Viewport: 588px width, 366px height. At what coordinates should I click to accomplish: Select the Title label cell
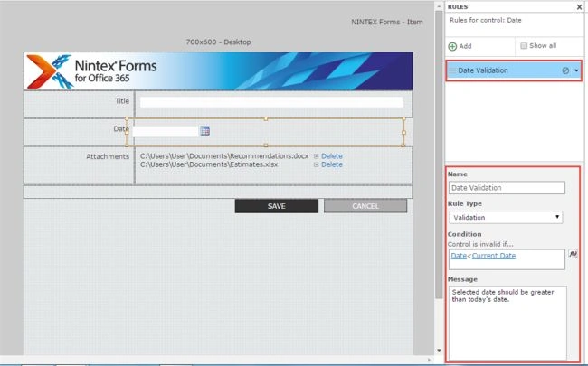79,104
